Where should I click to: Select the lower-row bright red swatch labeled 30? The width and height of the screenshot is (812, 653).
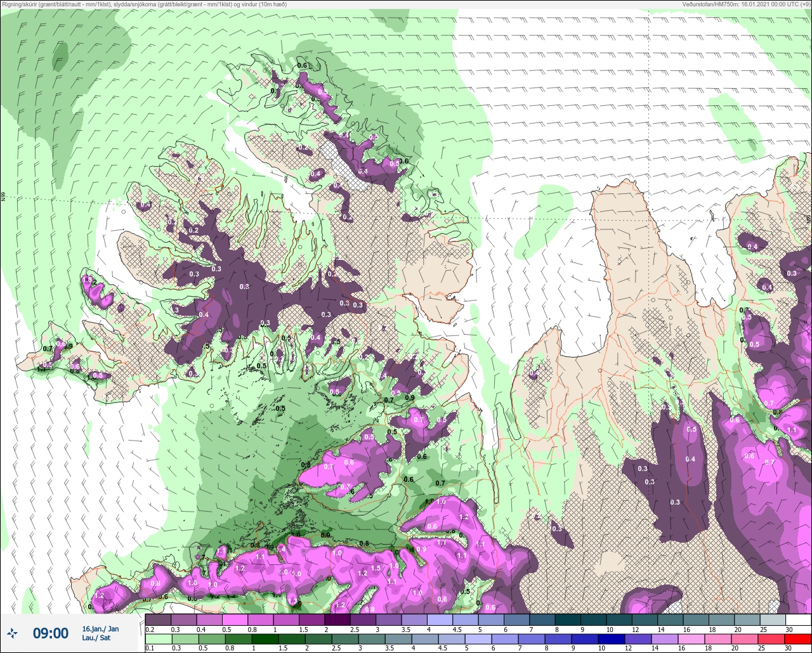click(x=799, y=638)
